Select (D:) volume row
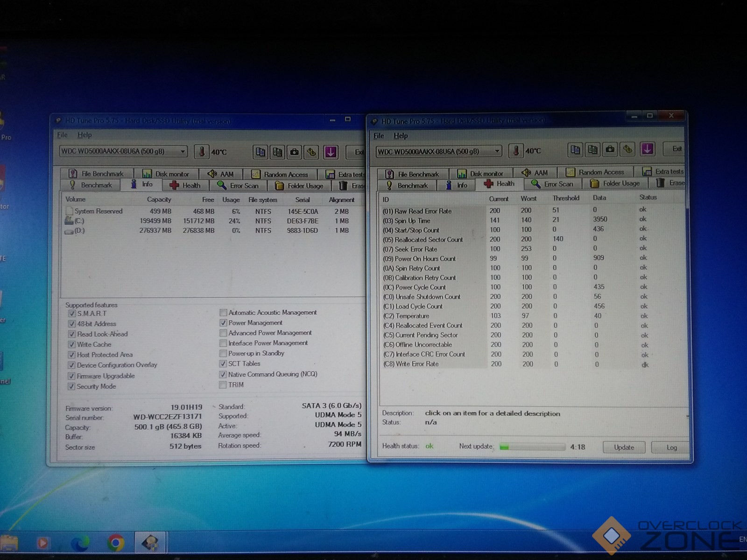The width and height of the screenshot is (747, 560). [x=212, y=231]
